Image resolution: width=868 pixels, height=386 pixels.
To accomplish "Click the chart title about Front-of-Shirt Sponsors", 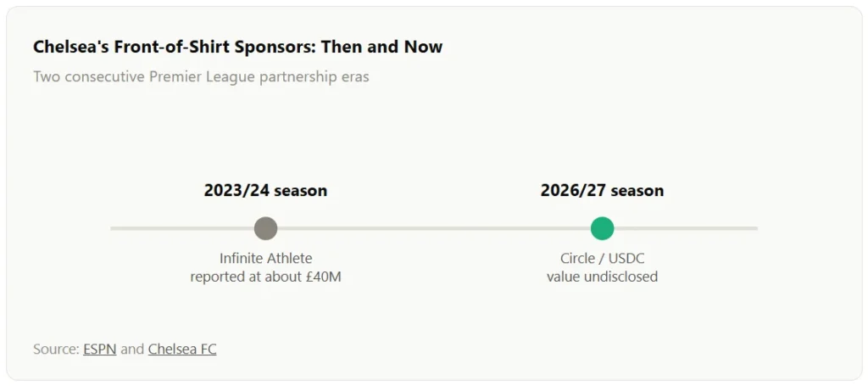I will (238, 47).
